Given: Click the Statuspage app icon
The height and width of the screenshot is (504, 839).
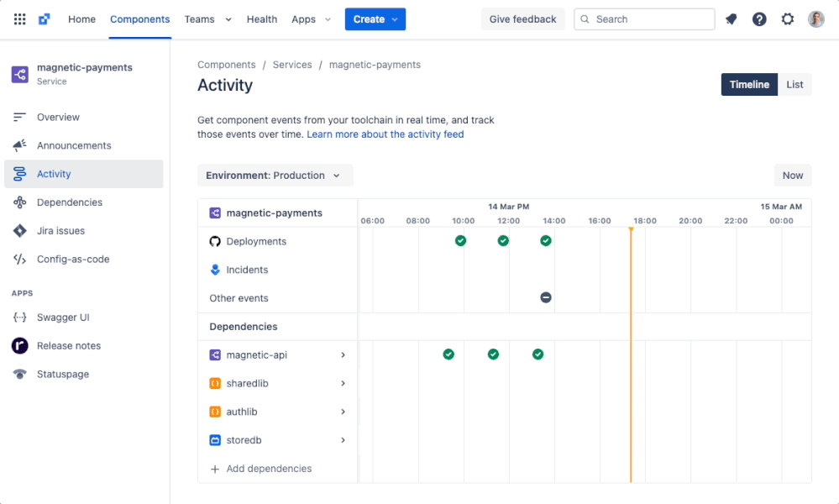Looking at the screenshot, I should coord(20,374).
